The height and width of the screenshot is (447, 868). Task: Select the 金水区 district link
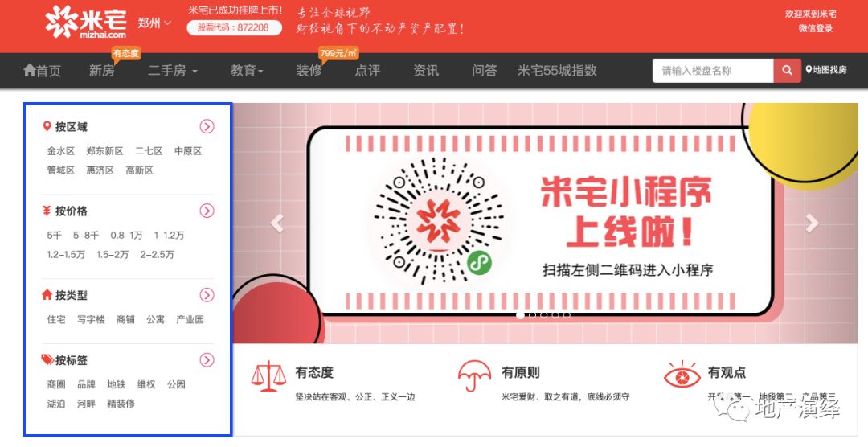tap(61, 151)
